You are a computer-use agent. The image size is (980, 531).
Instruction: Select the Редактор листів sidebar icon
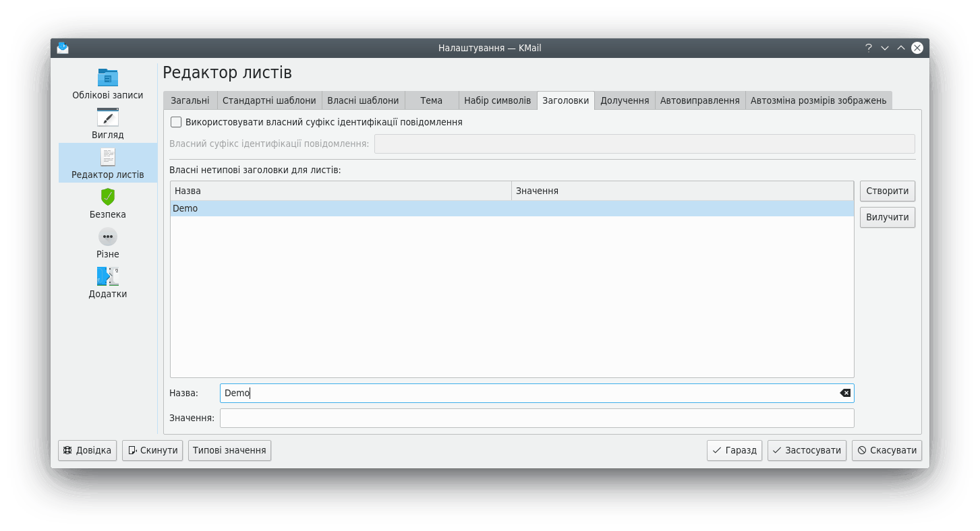(108, 157)
